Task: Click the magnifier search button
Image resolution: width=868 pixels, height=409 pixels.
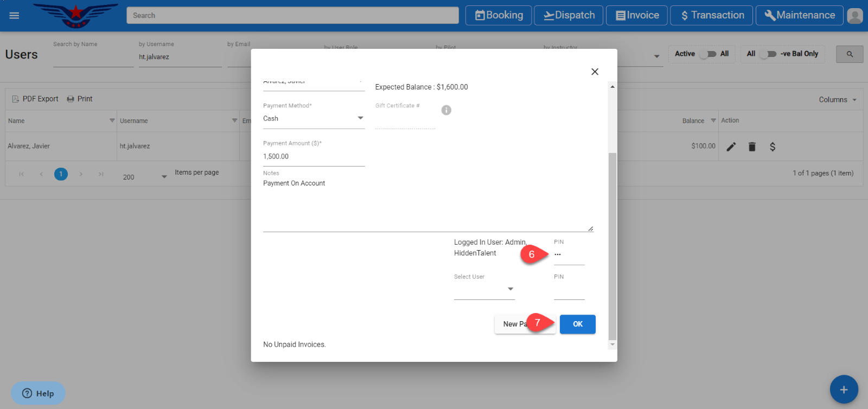Action: point(850,54)
